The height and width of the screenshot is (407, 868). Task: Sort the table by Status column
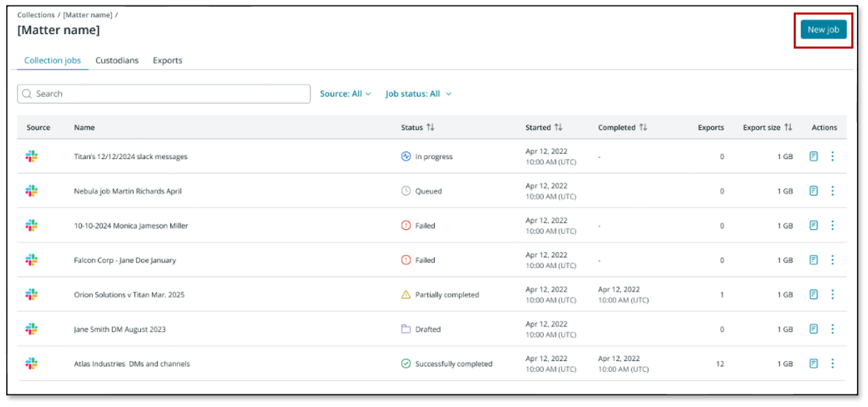(430, 128)
